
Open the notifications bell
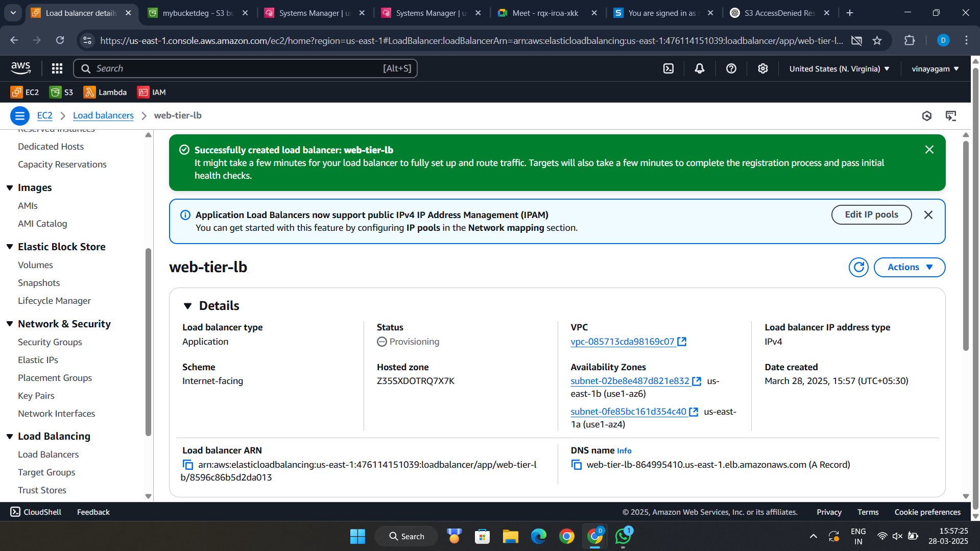coord(700,68)
